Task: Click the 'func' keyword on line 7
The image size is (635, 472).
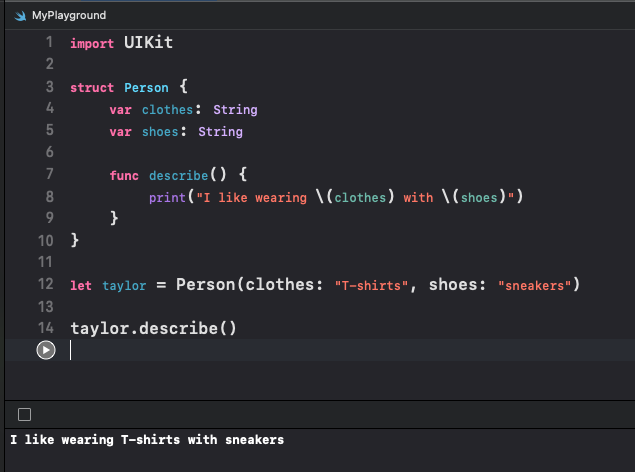Action: tap(124, 175)
